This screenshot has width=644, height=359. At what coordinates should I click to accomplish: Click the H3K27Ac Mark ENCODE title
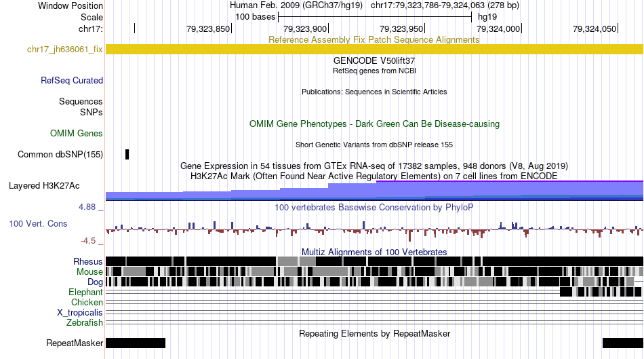(374, 176)
